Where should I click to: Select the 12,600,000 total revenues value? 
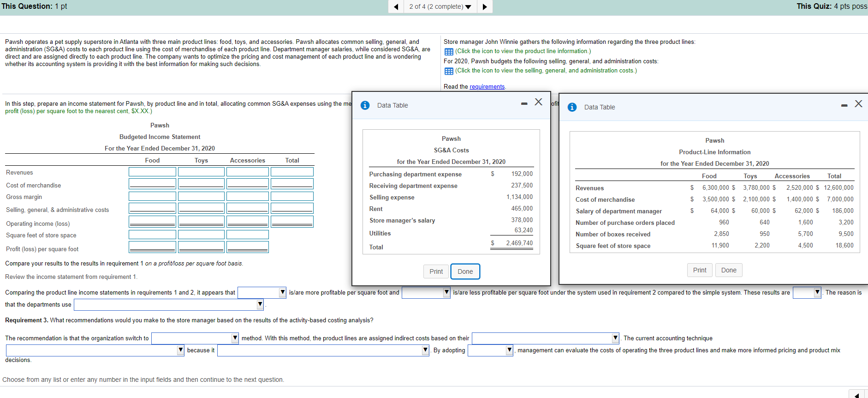[x=838, y=187]
